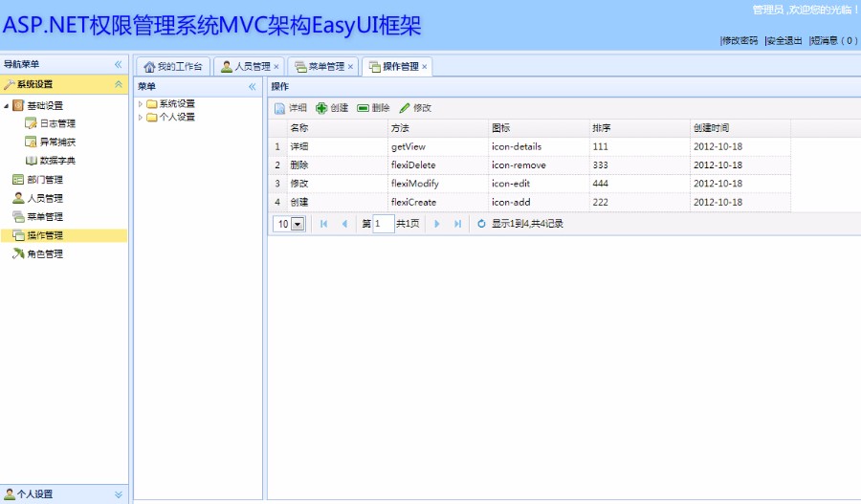The height and width of the screenshot is (504, 861).
Task: Click the user icon beside 个人设置 panel
Action: coord(10,493)
